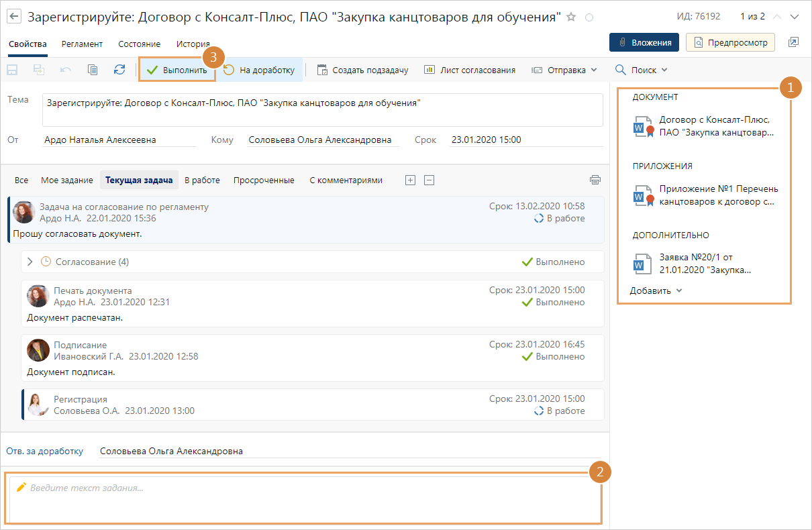Image resolution: width=812 pixels, height=530 pixels.
Task: Open task in new window icon
Action: click(x=793, y=42)
